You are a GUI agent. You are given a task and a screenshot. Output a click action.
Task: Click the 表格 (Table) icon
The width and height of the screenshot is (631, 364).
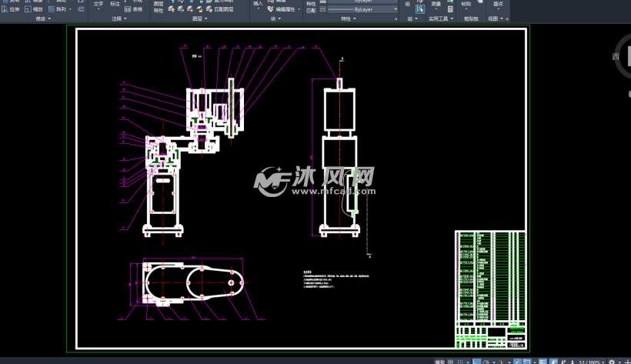(133, 9)
